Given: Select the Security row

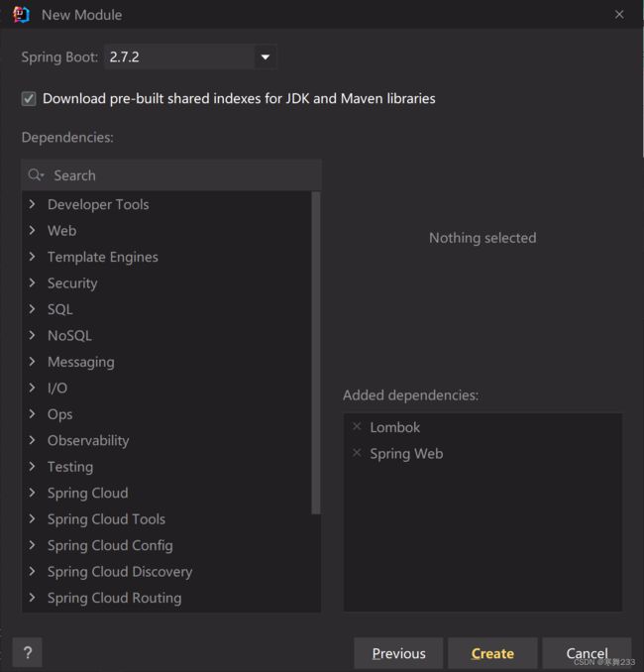Looking at the screenshot, I should tap(167, 282).
